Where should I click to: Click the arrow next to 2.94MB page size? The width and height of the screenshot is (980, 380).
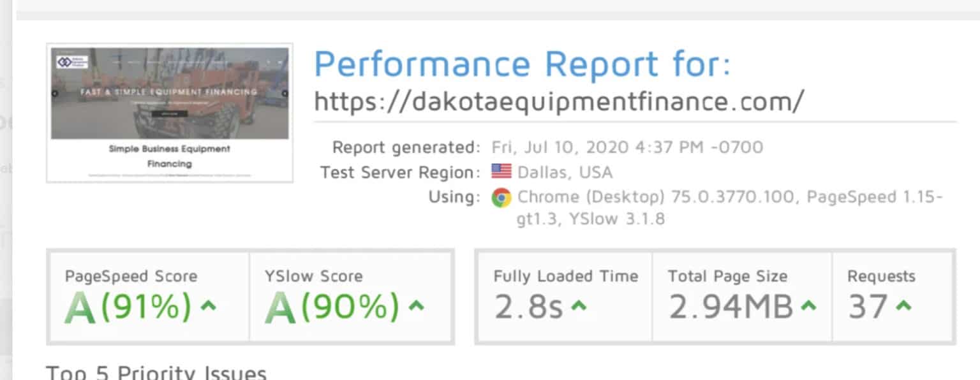coord(808,305)
